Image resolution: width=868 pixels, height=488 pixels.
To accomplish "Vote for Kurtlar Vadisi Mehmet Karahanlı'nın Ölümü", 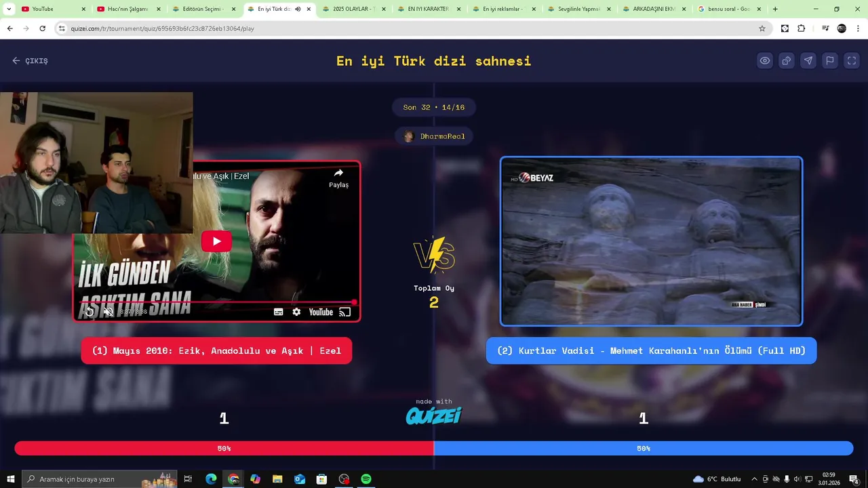I will 651,350.
